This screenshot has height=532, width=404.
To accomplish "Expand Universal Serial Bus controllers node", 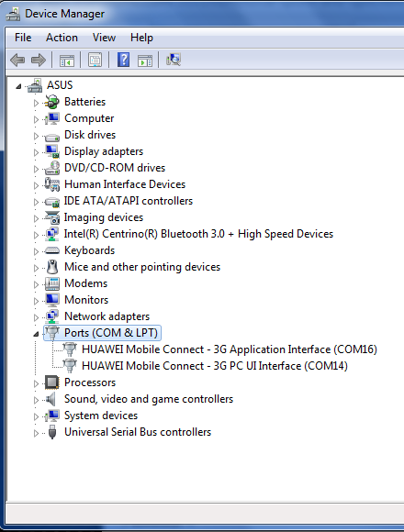I will click(36, 433).
